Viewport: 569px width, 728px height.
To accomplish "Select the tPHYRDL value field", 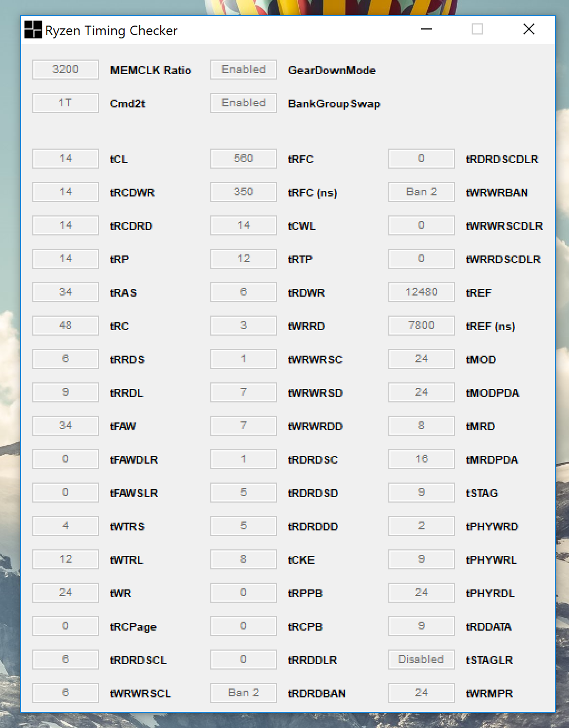I will point(422,593).
